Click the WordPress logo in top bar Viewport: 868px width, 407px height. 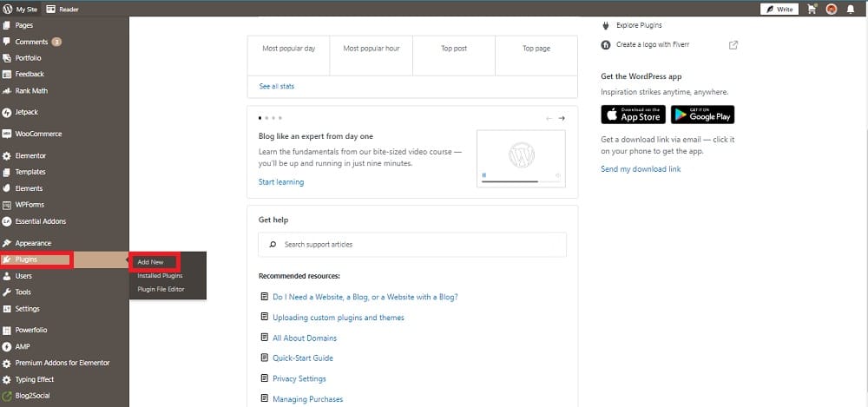coord(7,10)
